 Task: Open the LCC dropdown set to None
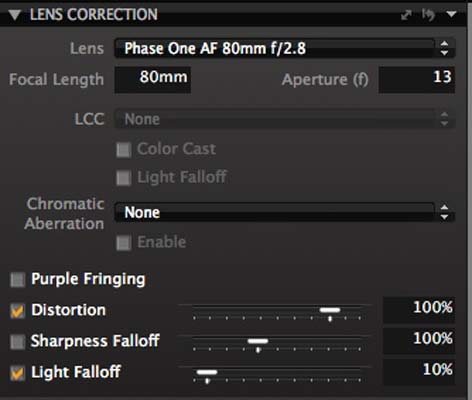pyautogui.click(x=285, y=119)
